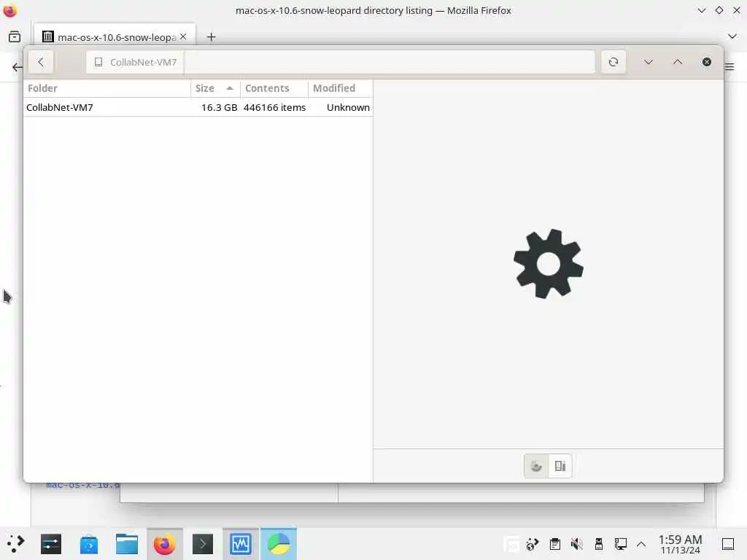Image resolution: width=747 pixels, height=560 pixels.
Task: Open System Settings from the taskbar
Action: (51, 544)
